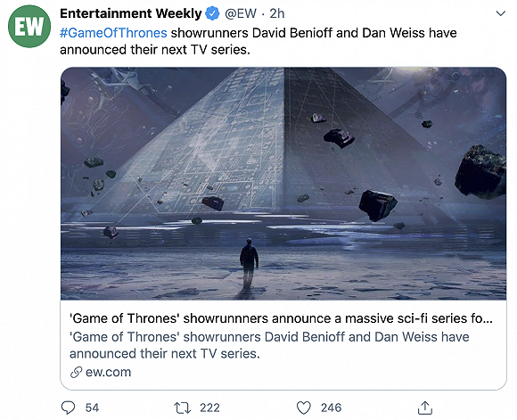517x420 pixels.
Task: Click the @EW handle
Action: coord(241,13)
